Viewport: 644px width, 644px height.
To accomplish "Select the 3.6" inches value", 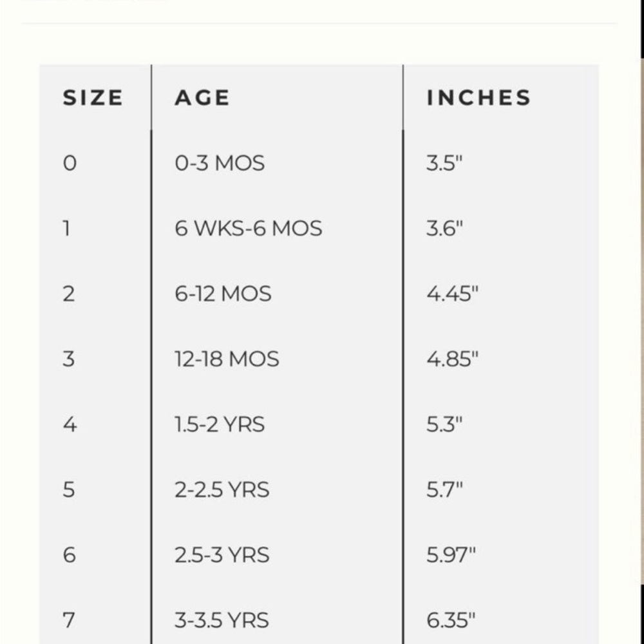I will point(444,229).
